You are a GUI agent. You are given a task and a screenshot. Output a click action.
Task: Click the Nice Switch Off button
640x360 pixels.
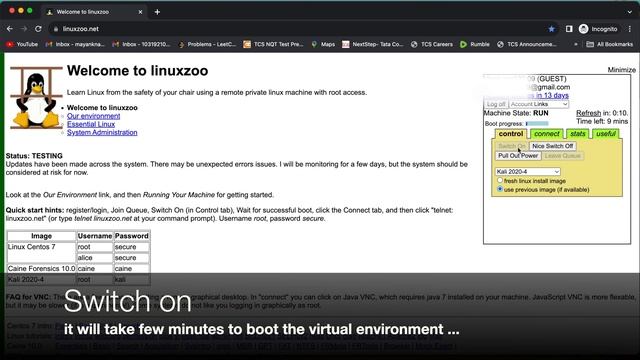point(553,146)
